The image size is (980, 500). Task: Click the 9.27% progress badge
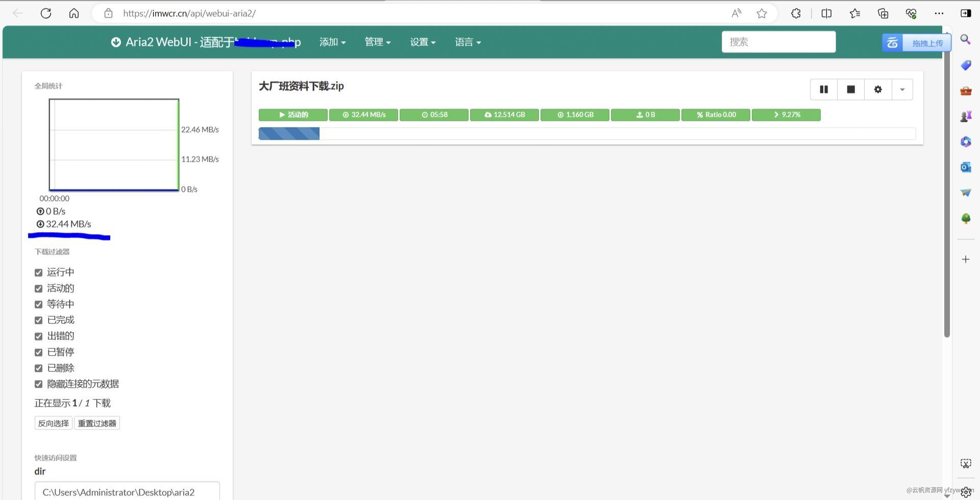click(786, 115)
